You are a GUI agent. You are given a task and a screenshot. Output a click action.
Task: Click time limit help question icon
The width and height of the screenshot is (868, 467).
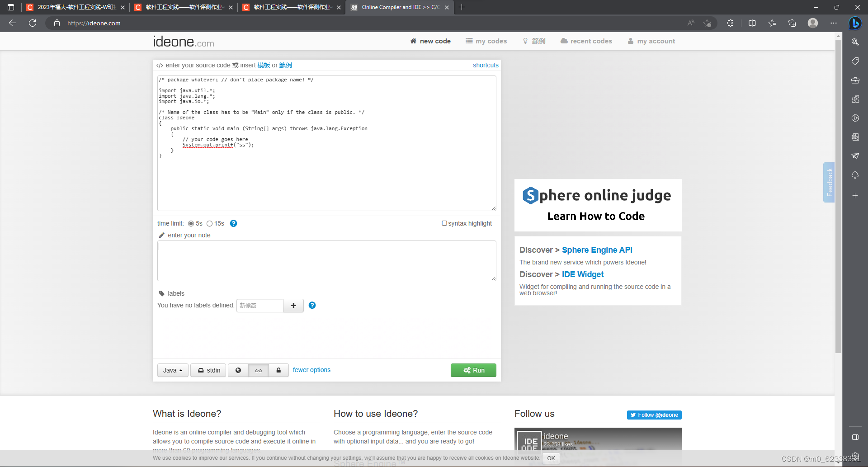pos(233,223)
